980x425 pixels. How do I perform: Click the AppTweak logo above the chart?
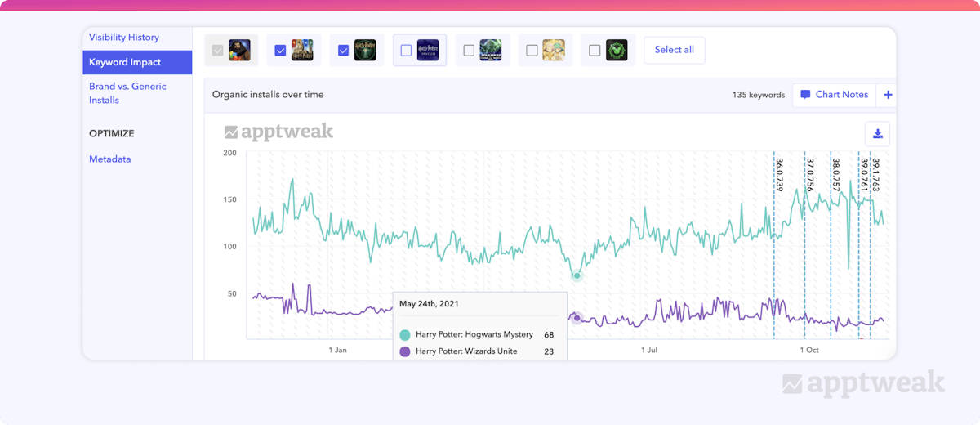278,132
